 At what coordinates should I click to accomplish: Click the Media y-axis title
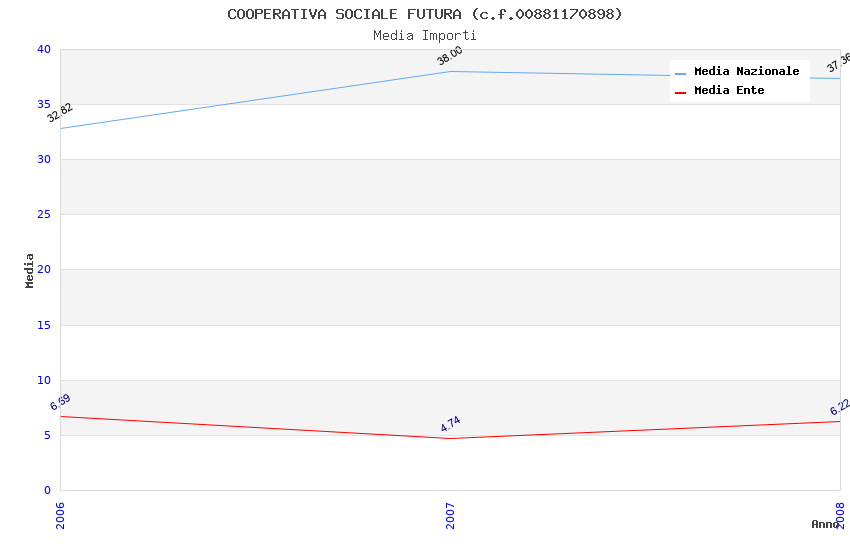[30, 270]
